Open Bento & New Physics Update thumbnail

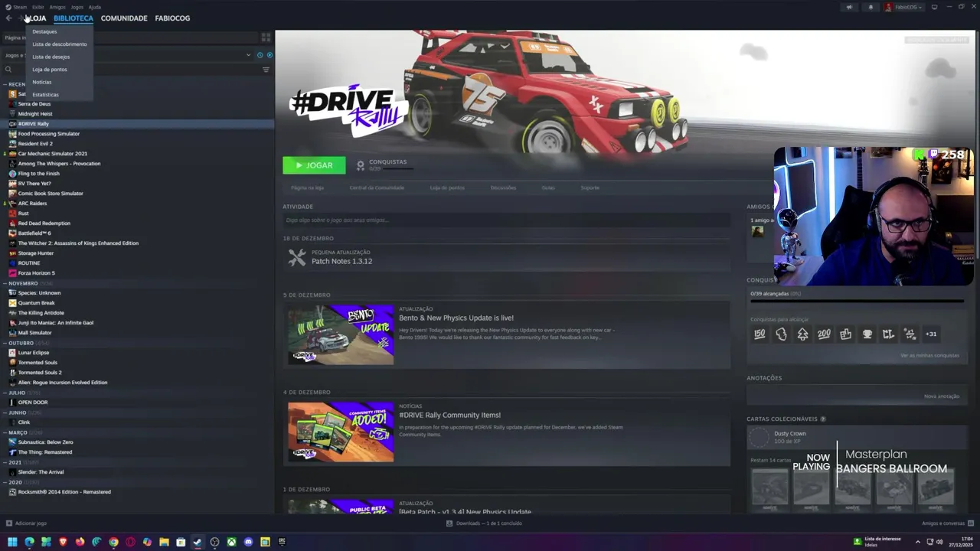click(x=341, y=334)
